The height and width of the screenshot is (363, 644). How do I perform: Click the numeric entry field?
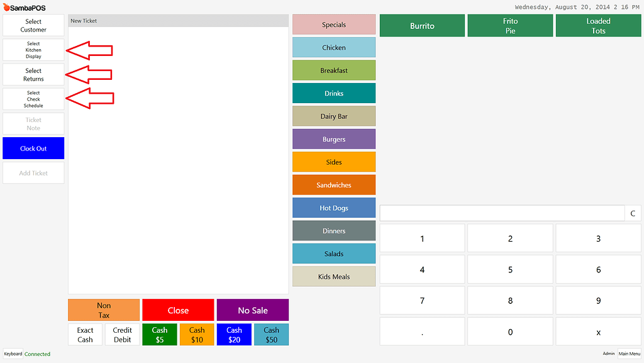(501, 213)
